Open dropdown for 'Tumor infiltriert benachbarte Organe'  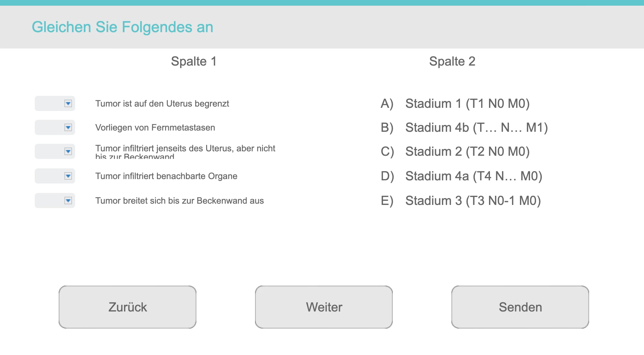[55, 176]
